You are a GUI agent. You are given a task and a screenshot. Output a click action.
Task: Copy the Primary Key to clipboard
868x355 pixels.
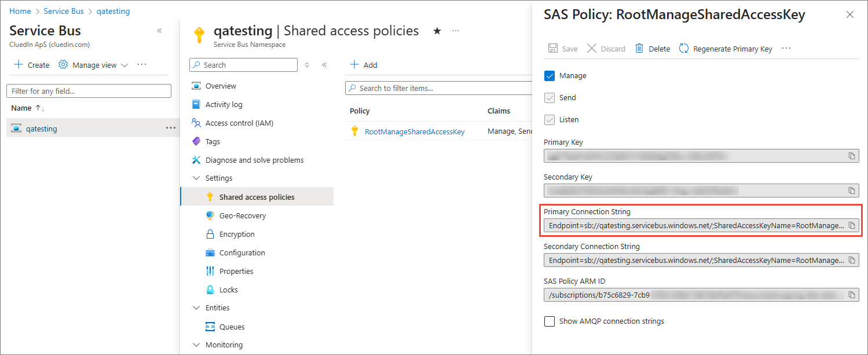851,156
